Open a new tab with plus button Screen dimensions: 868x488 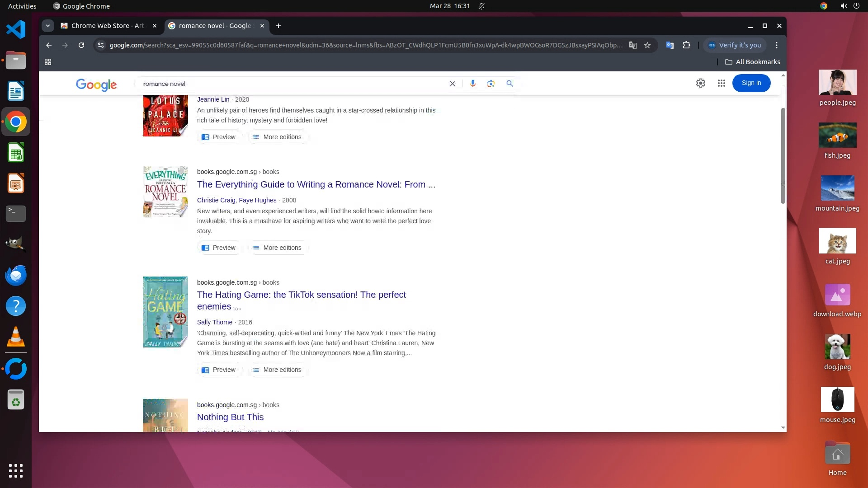pos(278,26)
